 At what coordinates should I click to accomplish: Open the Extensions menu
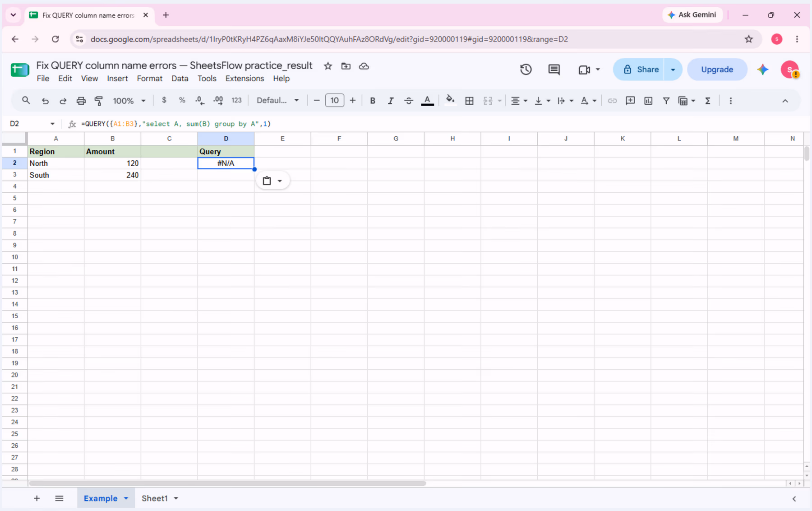[245, 79]
